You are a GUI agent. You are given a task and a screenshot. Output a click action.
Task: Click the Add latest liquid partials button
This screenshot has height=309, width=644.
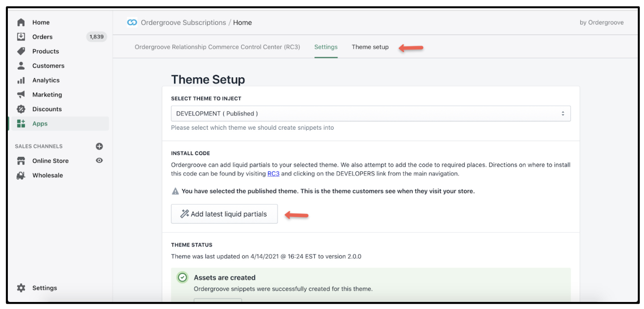[x=224, y=214]
